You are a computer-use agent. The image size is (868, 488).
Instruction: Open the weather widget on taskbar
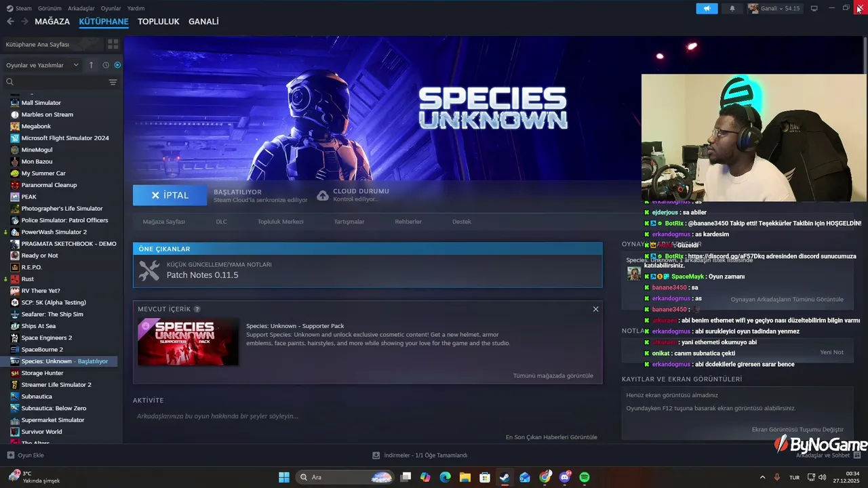34,477
